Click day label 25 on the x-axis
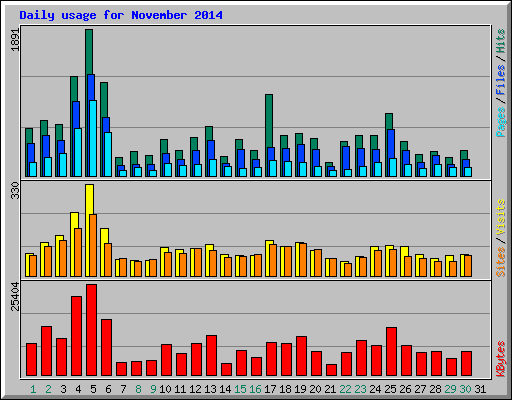The height and width of the screenshot is (400, 512). coord(390,389)
